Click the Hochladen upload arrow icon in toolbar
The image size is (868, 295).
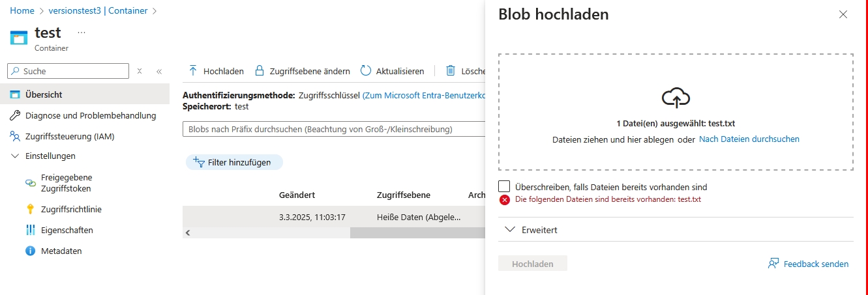(x=193, y=70)
